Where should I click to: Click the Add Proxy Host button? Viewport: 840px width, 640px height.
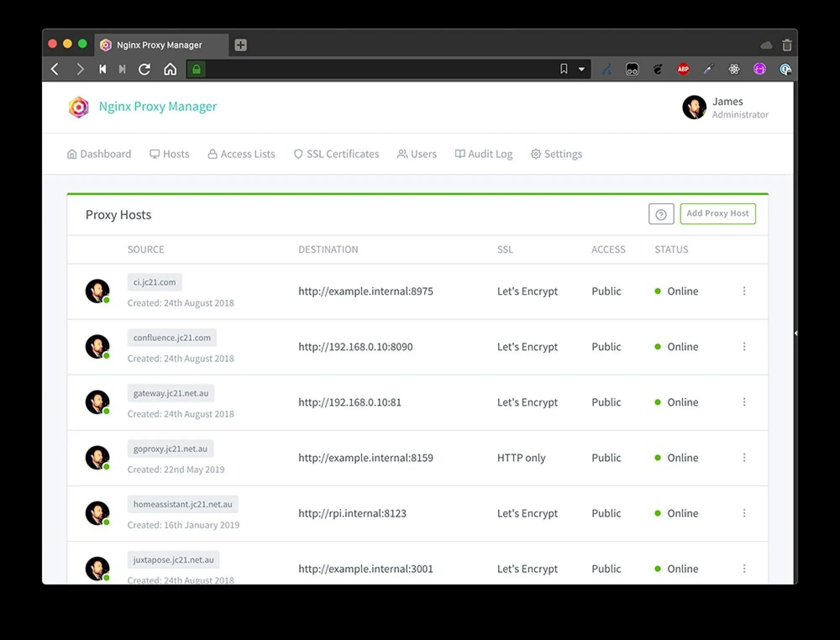[718, 213]
